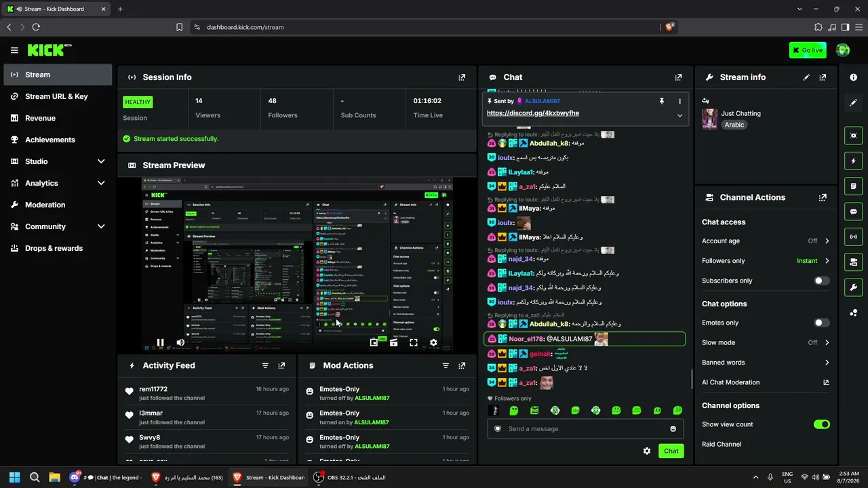
Task: Click the Go live button
Action: tap(808, 50)
